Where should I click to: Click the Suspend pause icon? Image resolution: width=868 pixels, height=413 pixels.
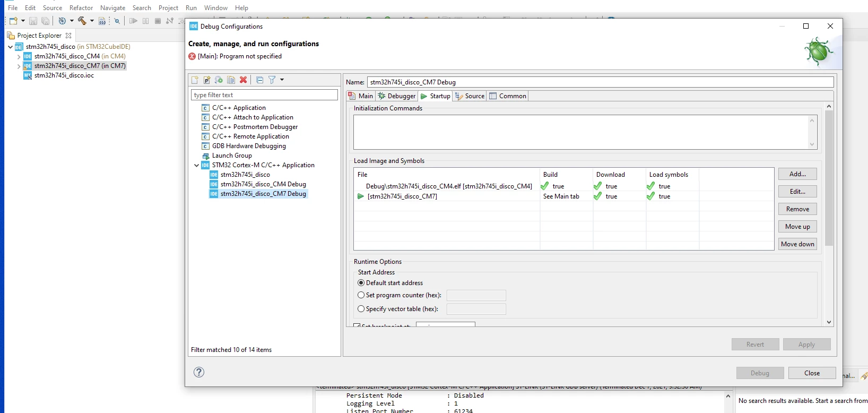click(x=145, y=21)
